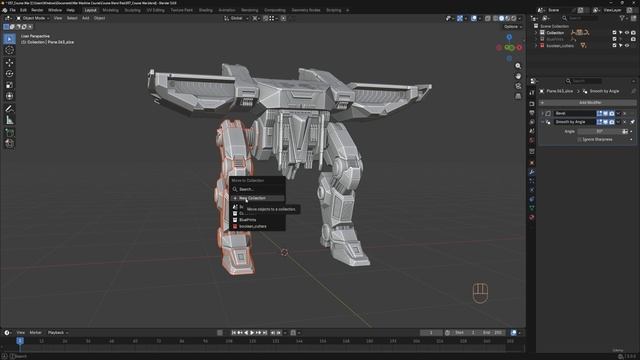This screenshot has height=360, width=640.
Task: Toggle exclude checkbox for boolean_cutters collection
Action: [x=614, y=46]
